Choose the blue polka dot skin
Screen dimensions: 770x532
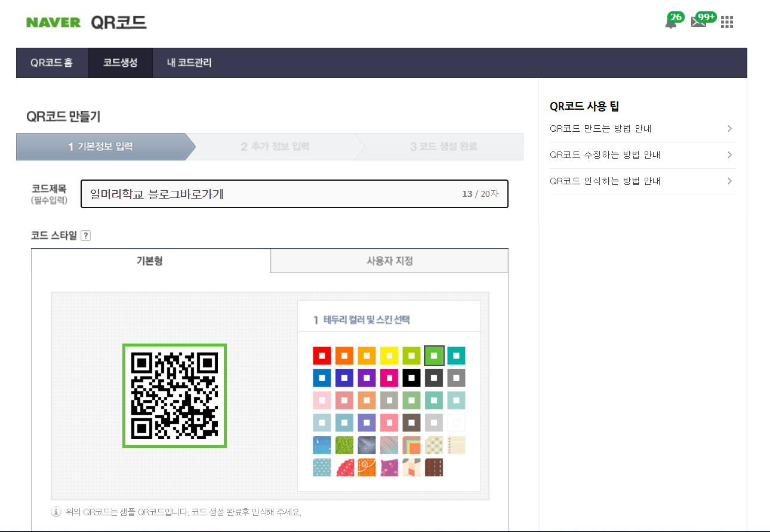pos(322,468)
